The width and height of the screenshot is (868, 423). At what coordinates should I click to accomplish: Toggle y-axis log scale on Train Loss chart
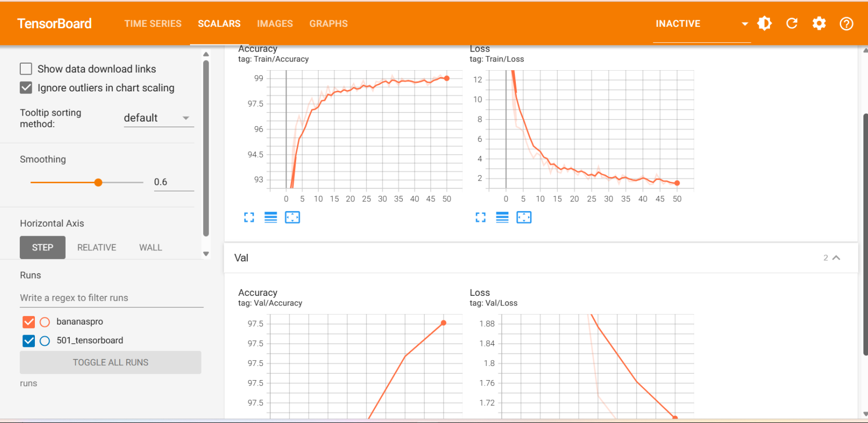pos(502,218)
